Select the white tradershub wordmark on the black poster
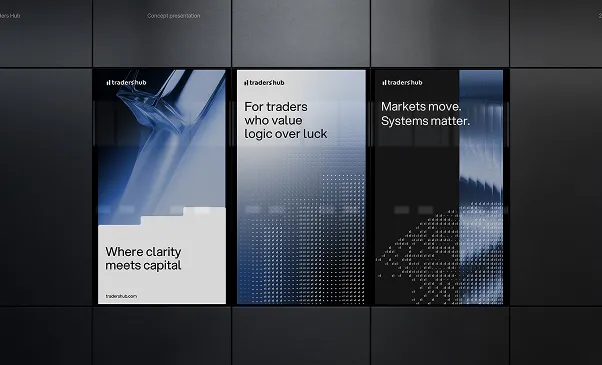Image resolution: width=602 pixels, height=365 pixels. click(x=405, y=83)
